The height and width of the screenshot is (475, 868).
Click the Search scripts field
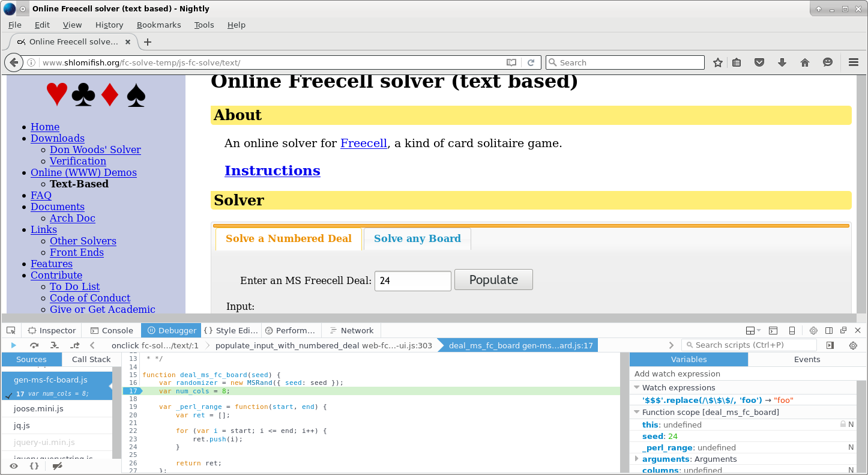tap(749, 345)
